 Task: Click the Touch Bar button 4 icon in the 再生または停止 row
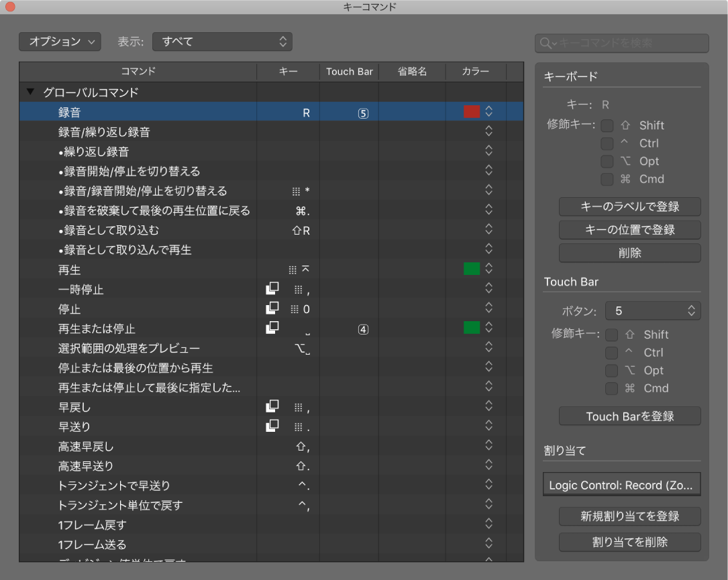[x=363, y=329]
